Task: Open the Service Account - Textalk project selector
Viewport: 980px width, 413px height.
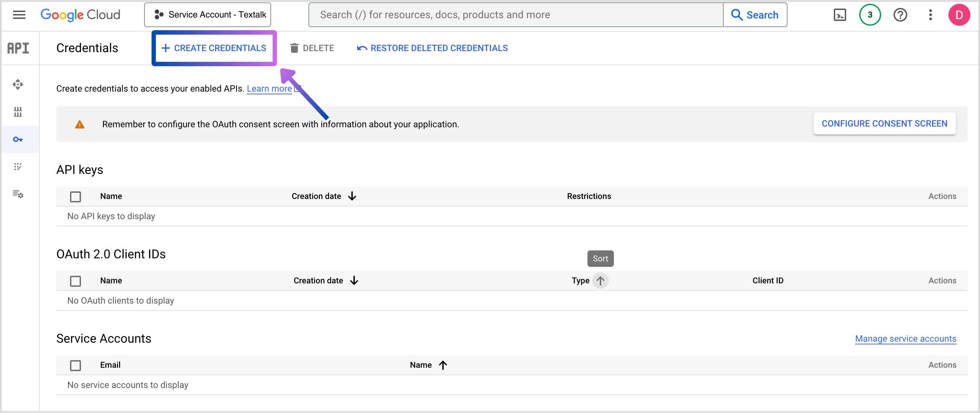Action: tap(208, 15)
